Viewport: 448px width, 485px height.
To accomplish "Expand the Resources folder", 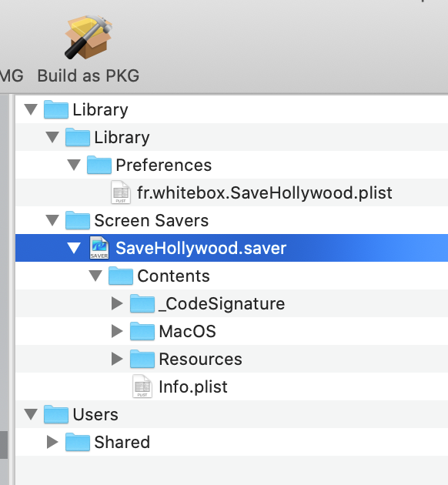I will tap(117, 359).
